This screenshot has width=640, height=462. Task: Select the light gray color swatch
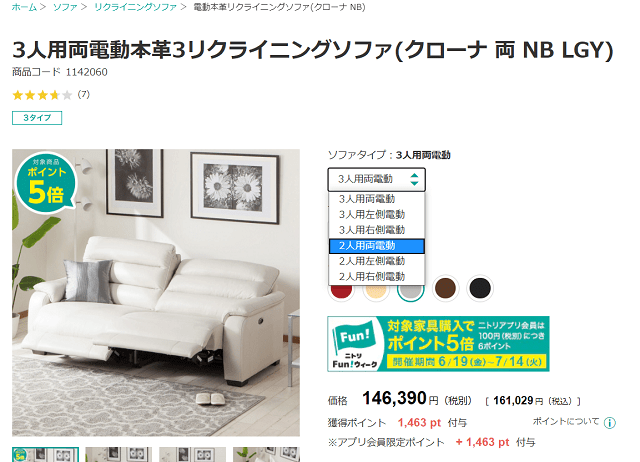tap(411, 289)
